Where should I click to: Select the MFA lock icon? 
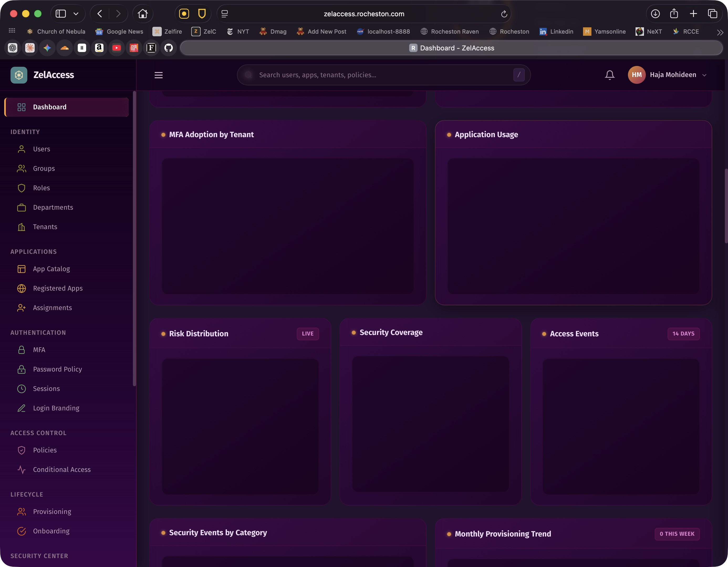coord(22,349)
